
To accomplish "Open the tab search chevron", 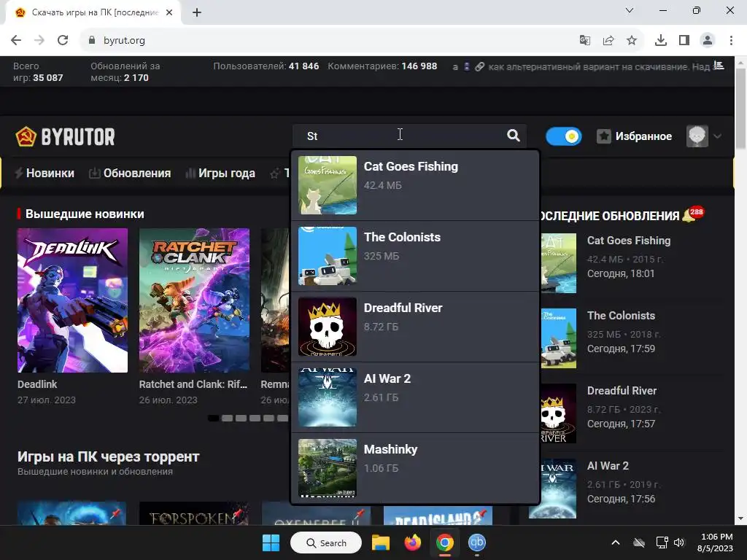I will pos(630,10).
